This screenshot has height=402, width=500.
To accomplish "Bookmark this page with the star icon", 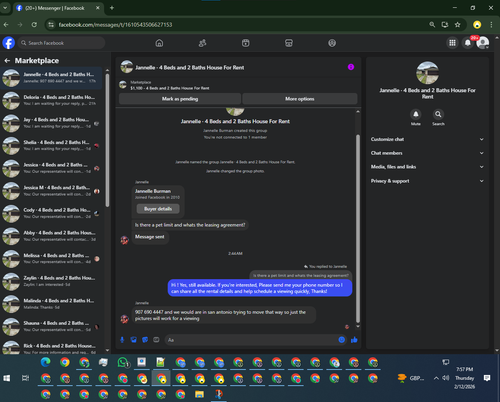I will tap(458, 25).
